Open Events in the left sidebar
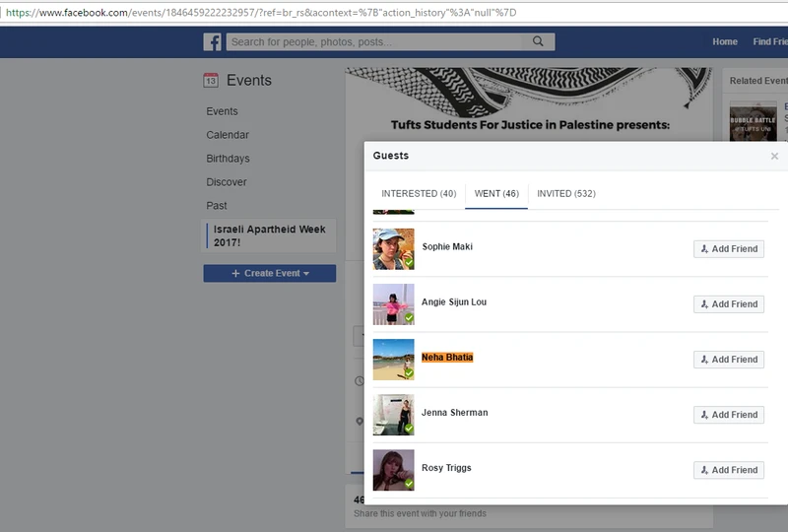The image size is (788, 532). pyautogui.click(x=222, y=111)
